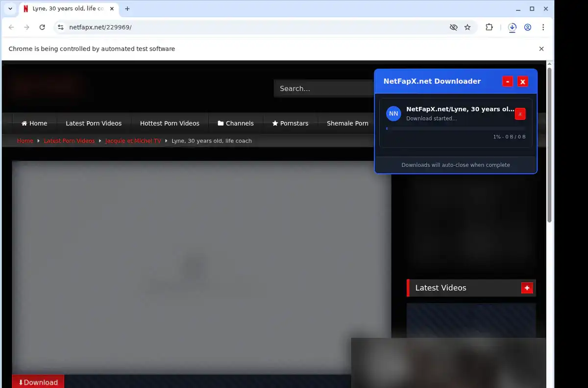Click "Download started..." status text
588x388 pixels.
[x=431, y=119]
